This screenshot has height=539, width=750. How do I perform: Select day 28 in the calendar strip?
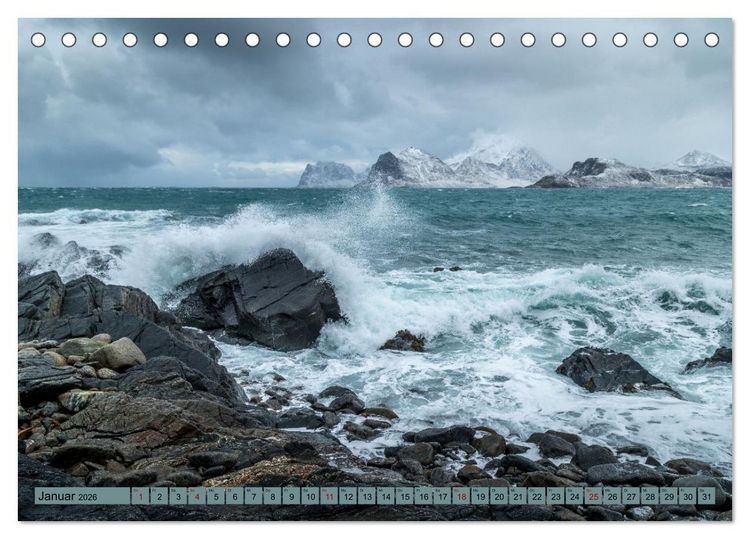[x=651, y=496]
